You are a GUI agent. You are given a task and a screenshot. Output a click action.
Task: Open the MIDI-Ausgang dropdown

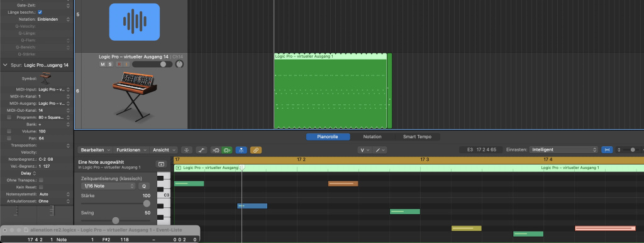pos(54,103)
